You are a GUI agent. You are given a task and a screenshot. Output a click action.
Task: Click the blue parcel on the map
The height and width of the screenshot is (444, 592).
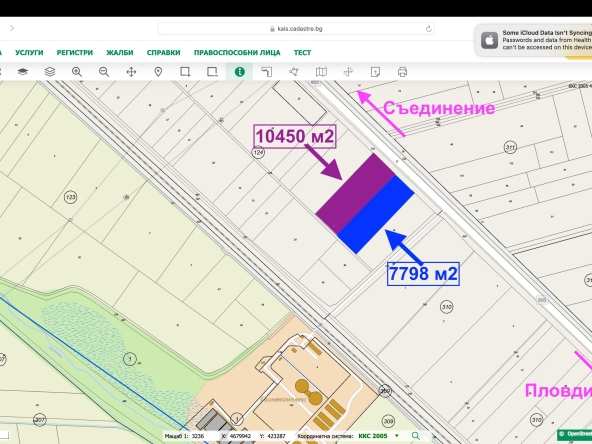pos(376,214)
